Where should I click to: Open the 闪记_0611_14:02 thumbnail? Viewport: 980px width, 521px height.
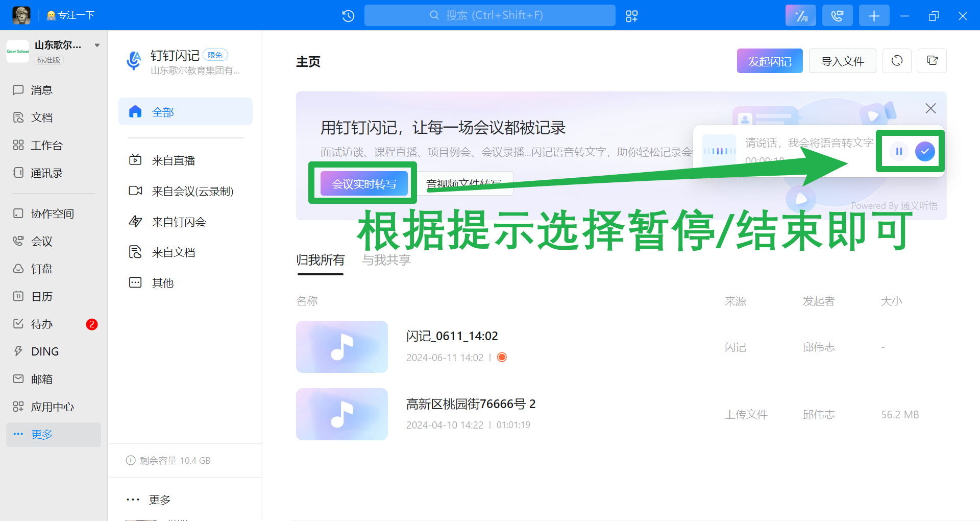[342, 347]
